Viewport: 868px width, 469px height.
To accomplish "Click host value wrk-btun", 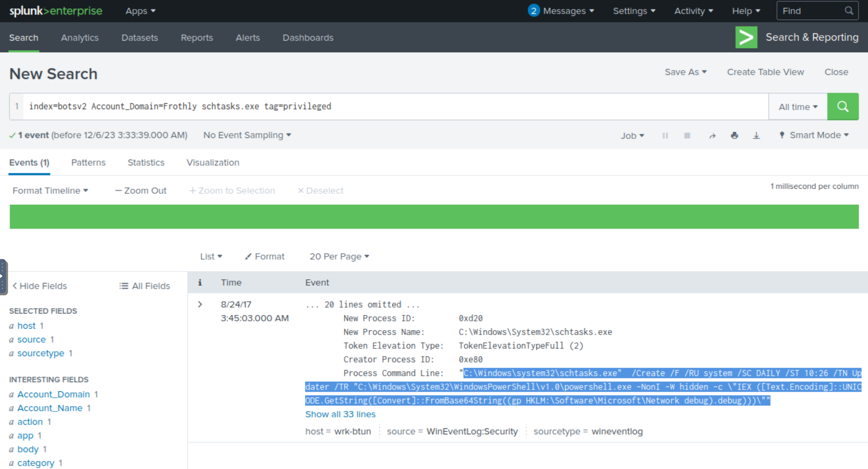I will 353,432.
